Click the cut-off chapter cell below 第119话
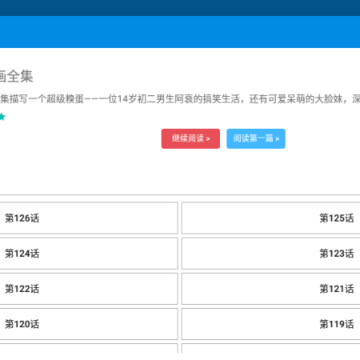This screenshot has width=360, height=360. coord(271,348)
